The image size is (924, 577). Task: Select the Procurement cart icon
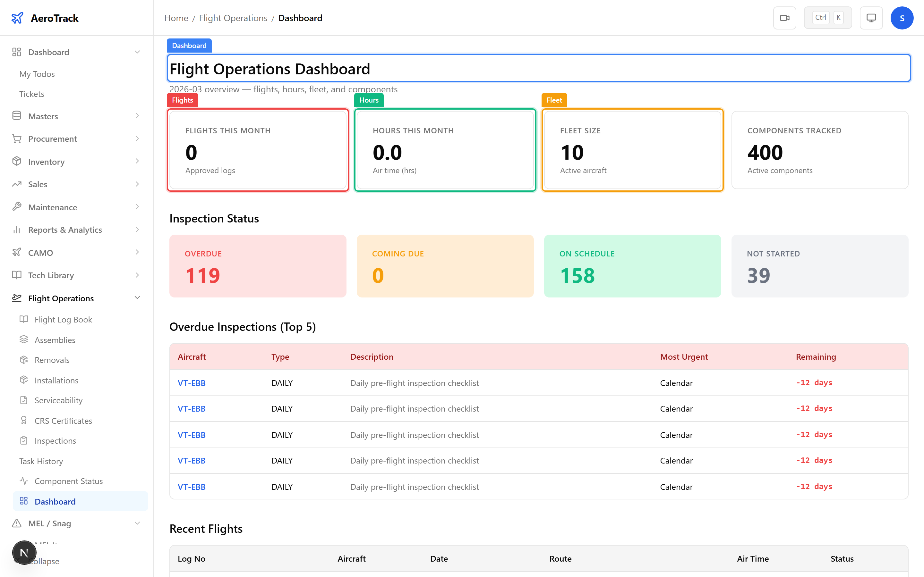(17, 138)
